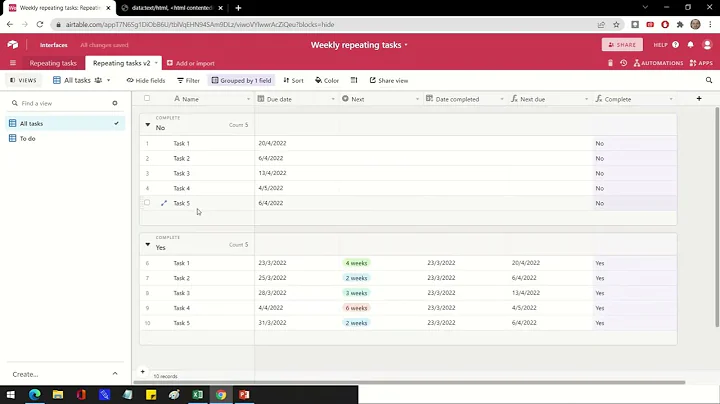The width and height of the screenshot is (720, 404).
Task: Click Share view button
Action: [389, 80]
